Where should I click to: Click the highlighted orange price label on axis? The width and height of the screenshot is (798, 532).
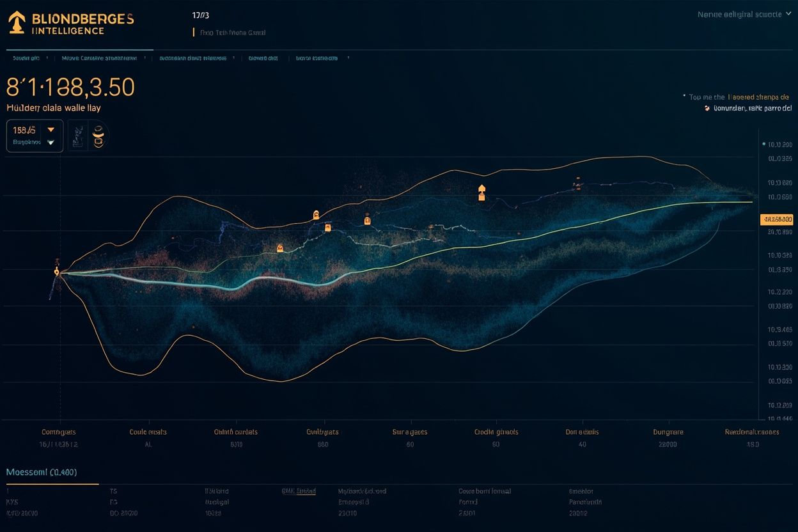(776, 219)
